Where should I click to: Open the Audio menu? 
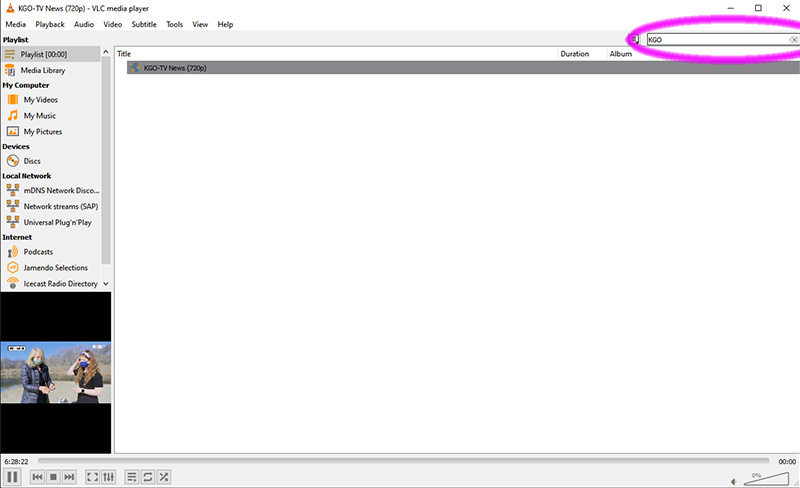click(x=84, y=24)
